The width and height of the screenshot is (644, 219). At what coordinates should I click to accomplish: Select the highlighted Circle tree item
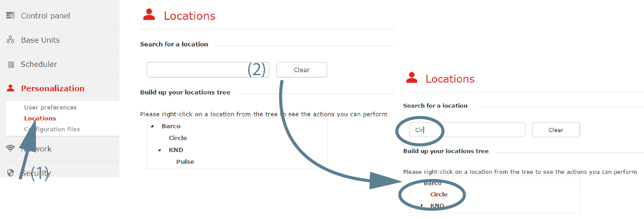click(439, 194)
